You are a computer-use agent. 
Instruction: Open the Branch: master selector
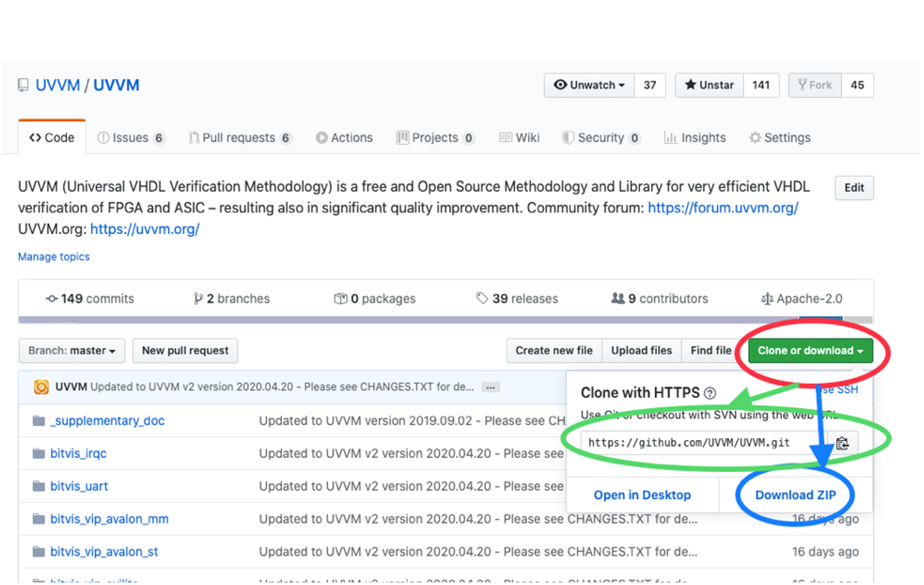(72, 351)
